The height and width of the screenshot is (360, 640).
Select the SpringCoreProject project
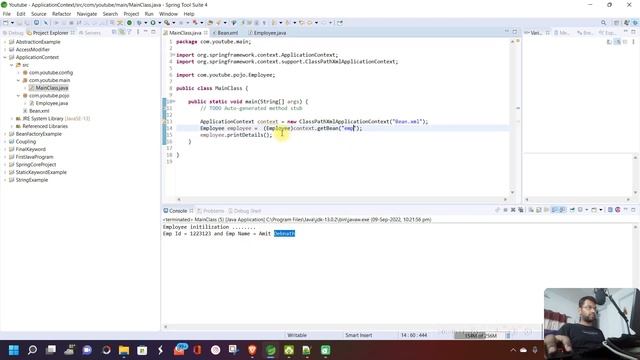[x=36, y=164]
